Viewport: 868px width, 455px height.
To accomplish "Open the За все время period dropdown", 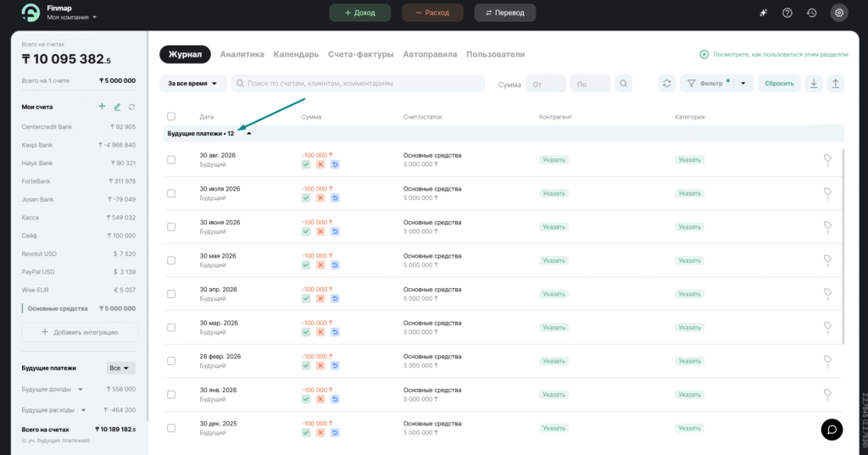I will [x=192, y=84].
